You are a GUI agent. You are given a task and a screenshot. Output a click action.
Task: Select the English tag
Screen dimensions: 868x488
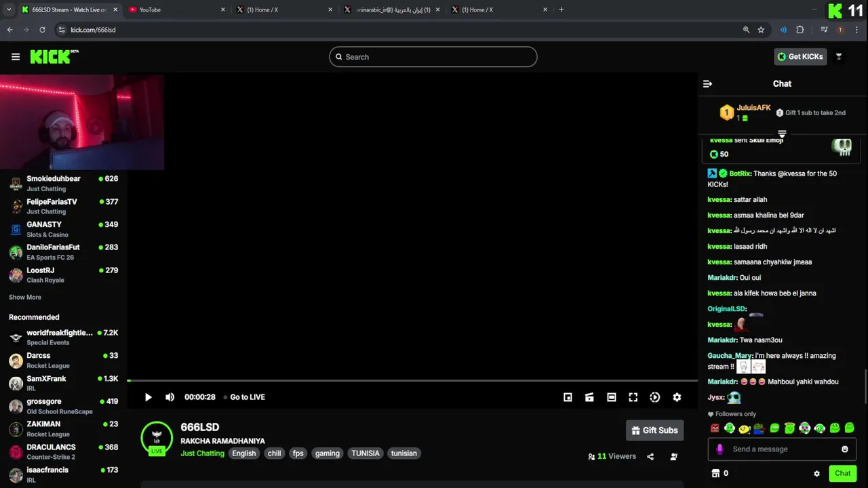coord(244,453)
